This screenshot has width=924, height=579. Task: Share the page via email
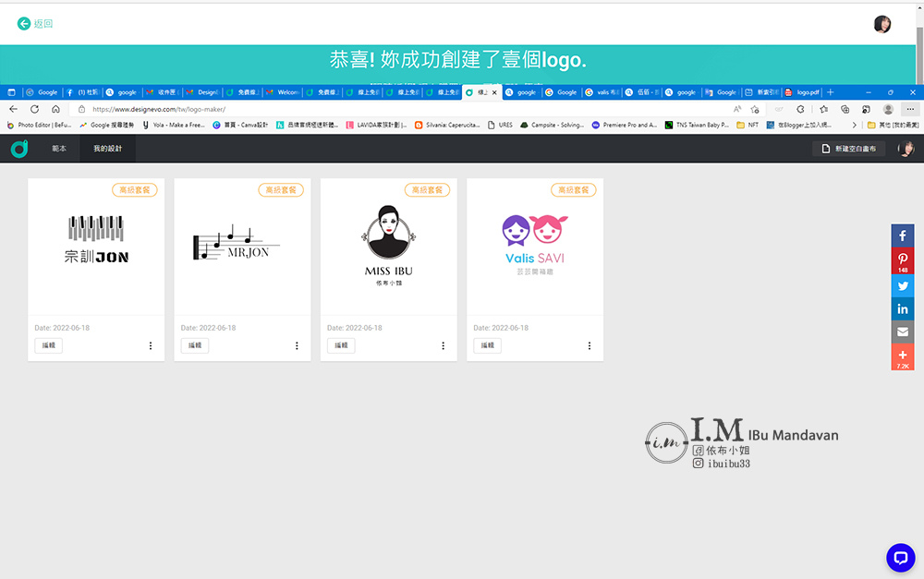[x=902, y=332]
